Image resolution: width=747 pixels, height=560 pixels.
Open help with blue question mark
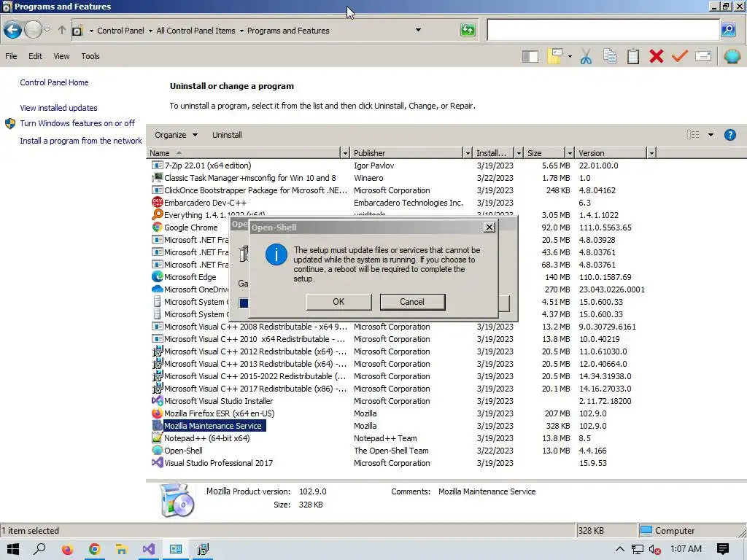click(x=729, y=135)
